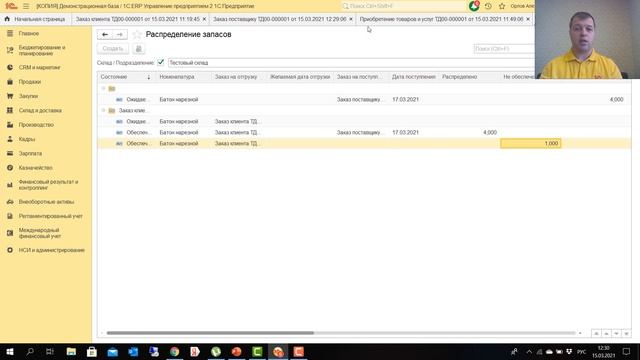Switch to Приобретение товаров и услуг tab
The height and width of the screenshot is (360, 640).
click(x=441, y=19)
